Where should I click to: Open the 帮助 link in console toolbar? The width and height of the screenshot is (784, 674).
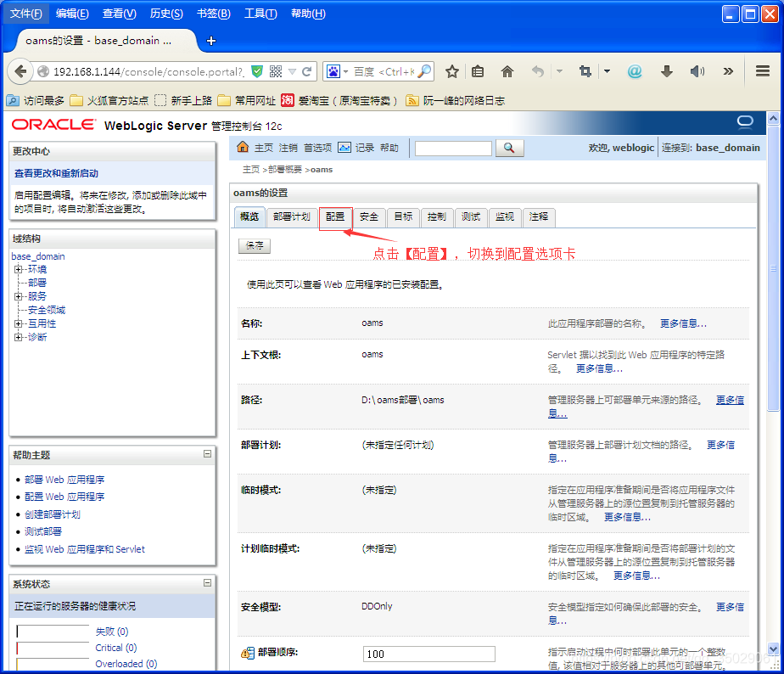[389, 148]
